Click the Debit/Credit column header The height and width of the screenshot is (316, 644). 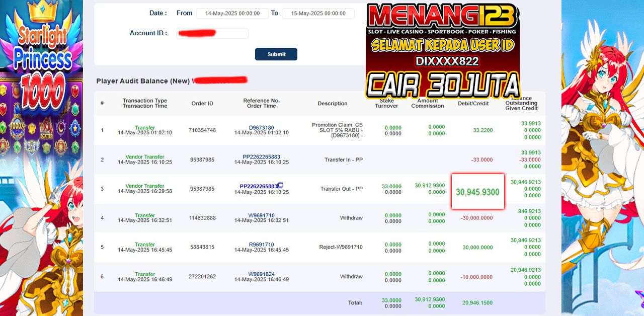474,104
